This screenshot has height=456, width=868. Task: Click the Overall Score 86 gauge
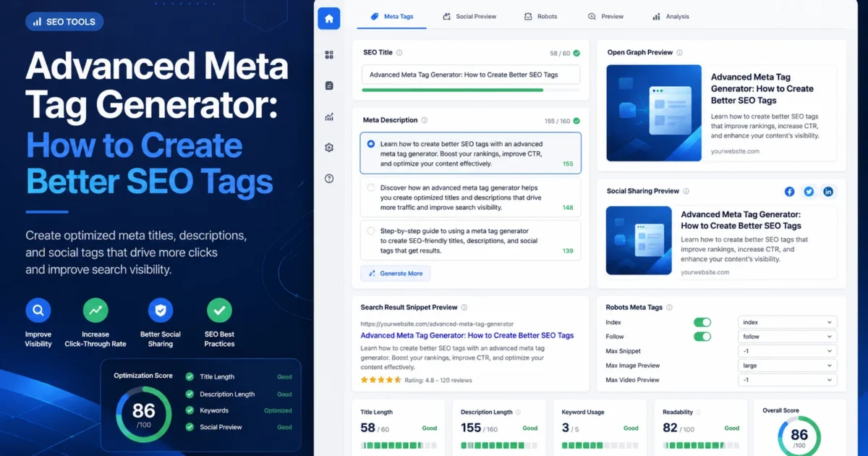[799, 436]
